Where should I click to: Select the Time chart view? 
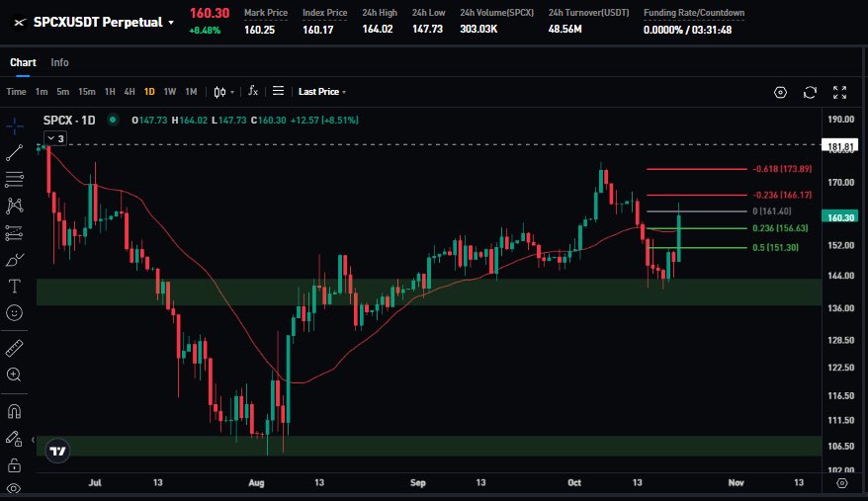16,92
